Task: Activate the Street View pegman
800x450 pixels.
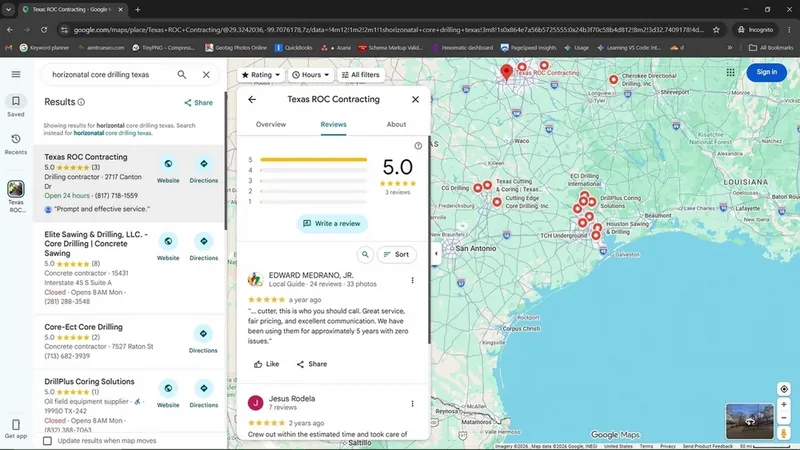Action: click(784, 433)
